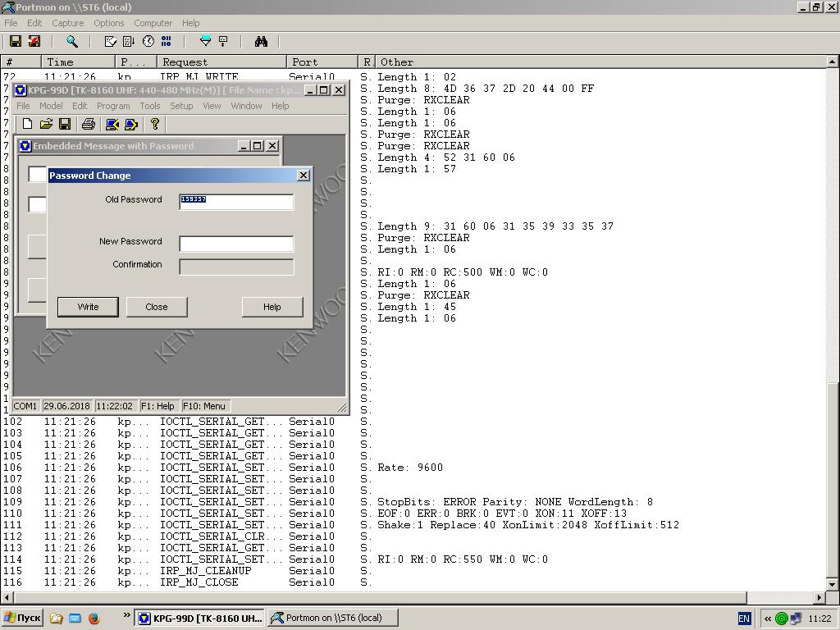Click Portmon's Save log floppy icon
Screen dimensions: 840x630
click(x=16, y=41)
